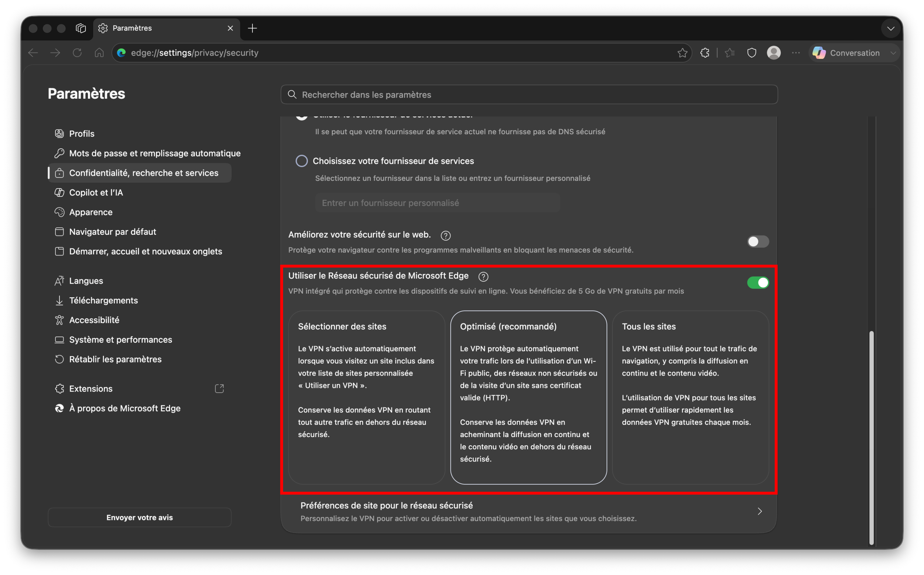The image size is (924, 575).
Task: Select Confidentialité, recherche et services
Action: coord(139,173)
